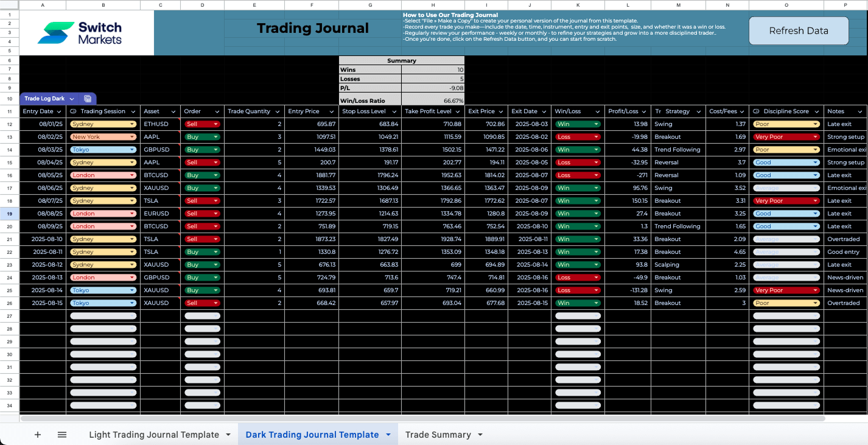Viewport: 868px width, 445px height.
Task: Select row 19 by its row header
Action: click(x=9, y=214)
